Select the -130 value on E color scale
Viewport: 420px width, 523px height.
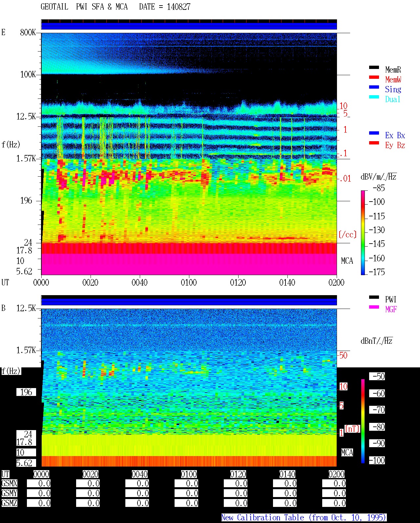(x=377, y=230)
